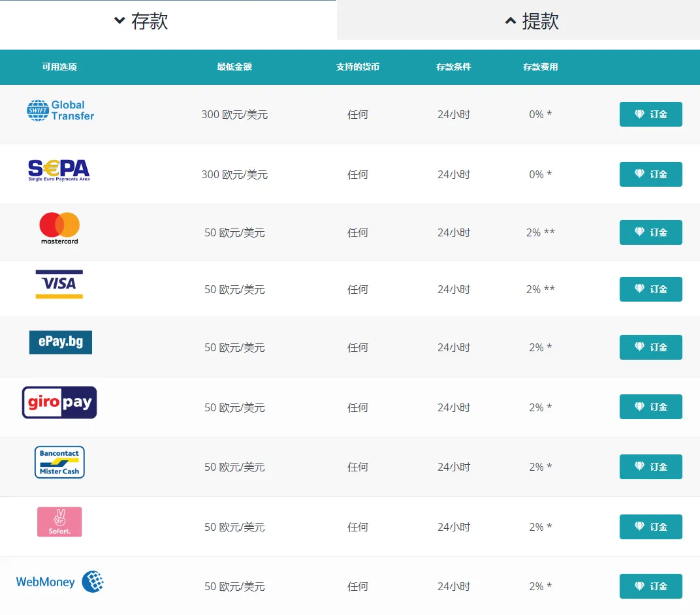Click 任何 currency in Sofort row
Image resolution: width=700 pixels, height=615 pixels.
tap(358, 527)
